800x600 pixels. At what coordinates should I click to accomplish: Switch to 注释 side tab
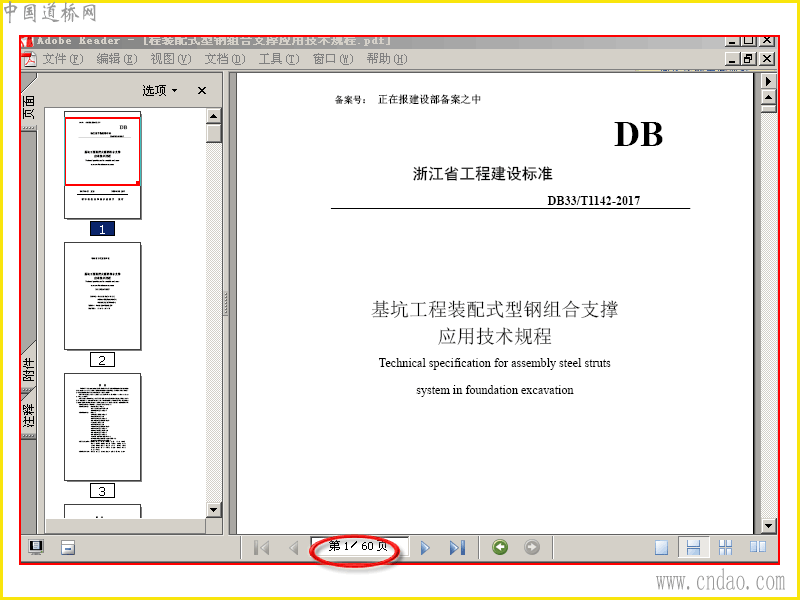tap(29, 414)
